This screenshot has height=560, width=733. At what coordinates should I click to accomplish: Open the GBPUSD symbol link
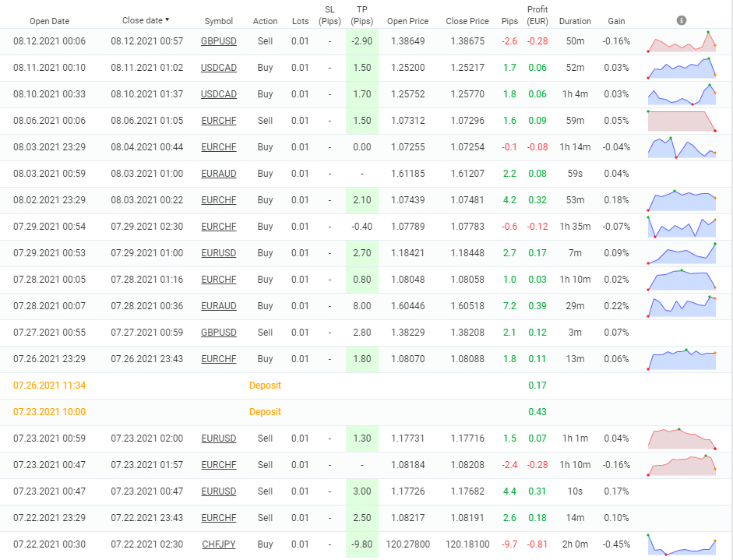coord(218,41)
